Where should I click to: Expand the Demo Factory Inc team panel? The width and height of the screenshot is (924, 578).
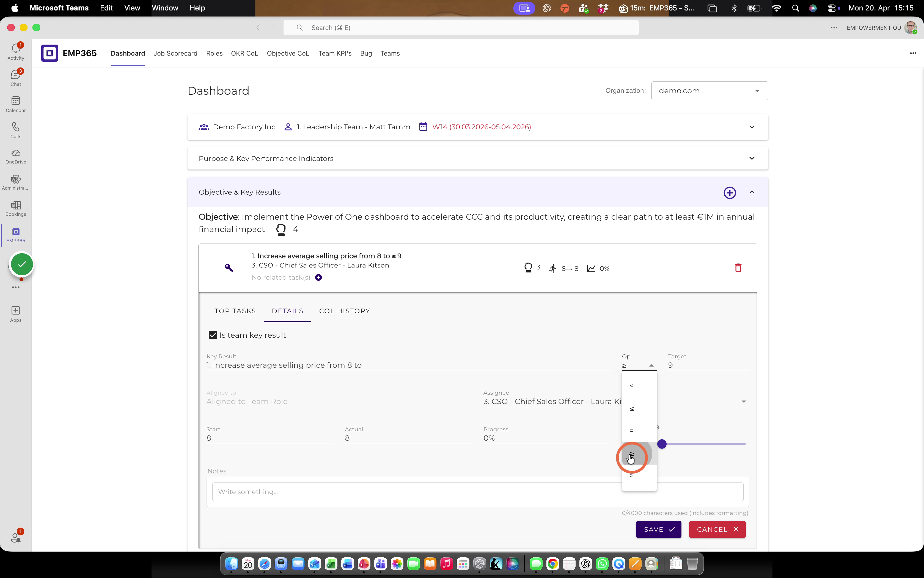click(x=751, y=127)
